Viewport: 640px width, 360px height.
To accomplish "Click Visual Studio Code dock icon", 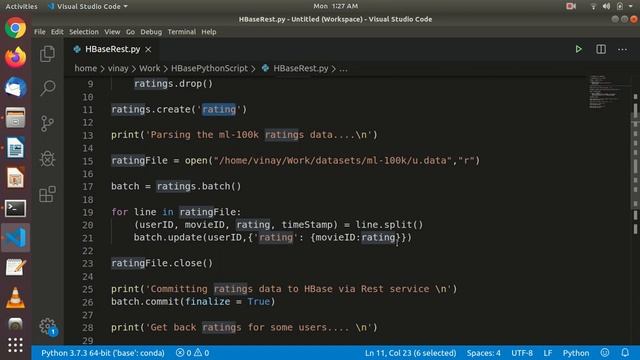I will click(16, 238).
